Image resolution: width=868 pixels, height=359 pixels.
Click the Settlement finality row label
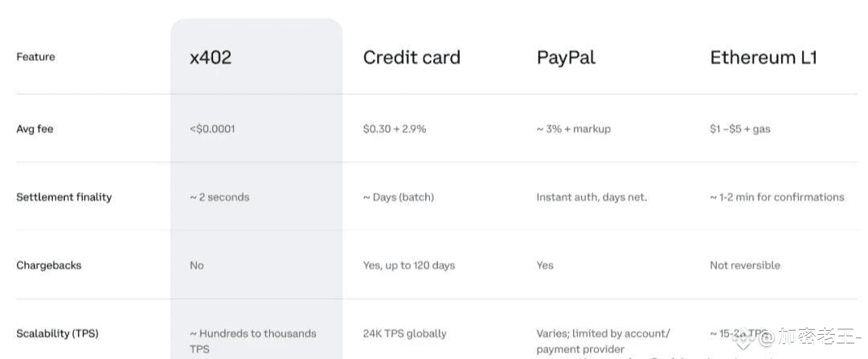click(64, 197)
